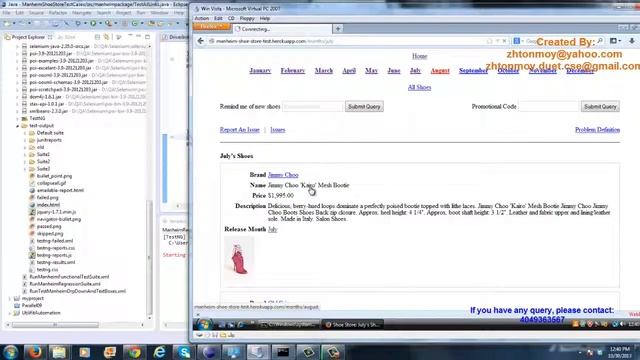Click the Promotional Code input field
Image resolution: width=640 pixels, height=360 pixels.
click(x=549, y=107)
